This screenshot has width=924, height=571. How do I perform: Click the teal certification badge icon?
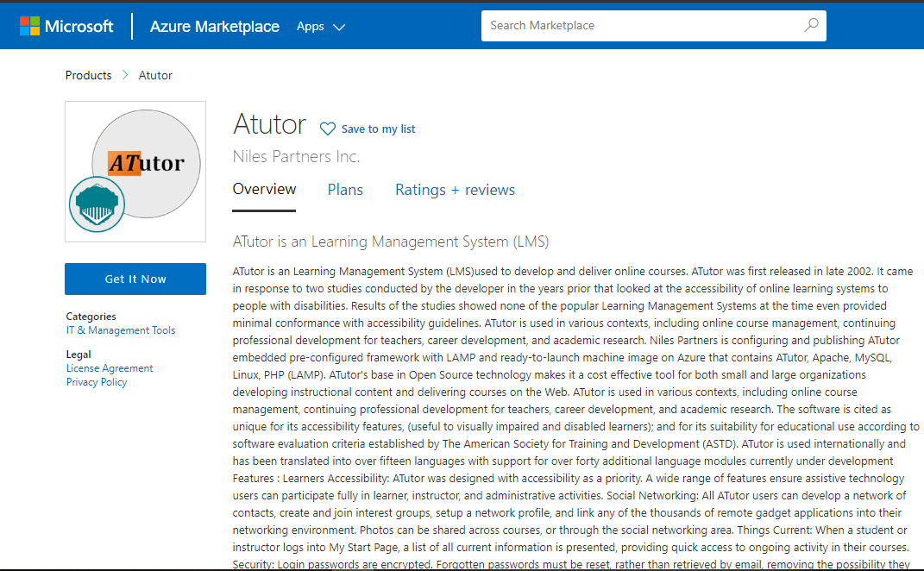[x=97, y=204]
